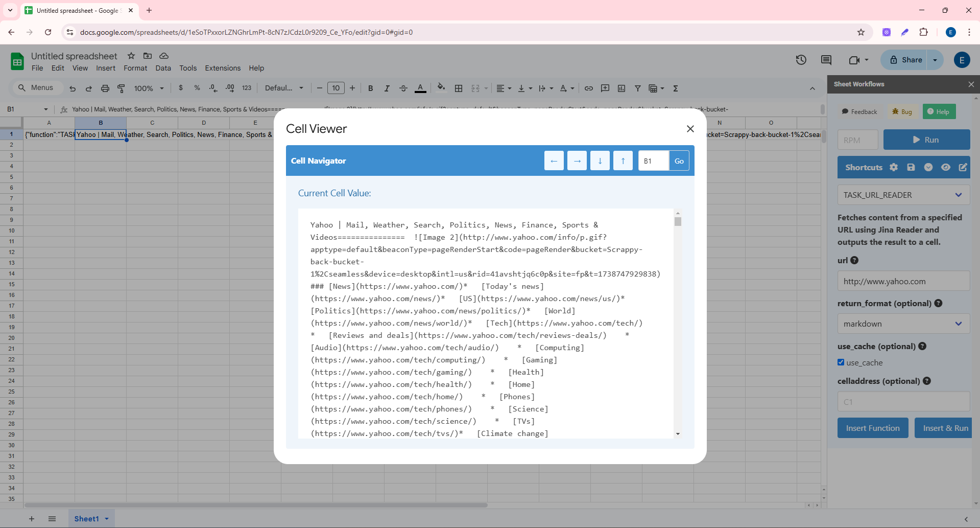Viewport: 980px width, 528px height.
Task: Click the left arrow in Cell Navigator
Action: click(x=554, y=161)
